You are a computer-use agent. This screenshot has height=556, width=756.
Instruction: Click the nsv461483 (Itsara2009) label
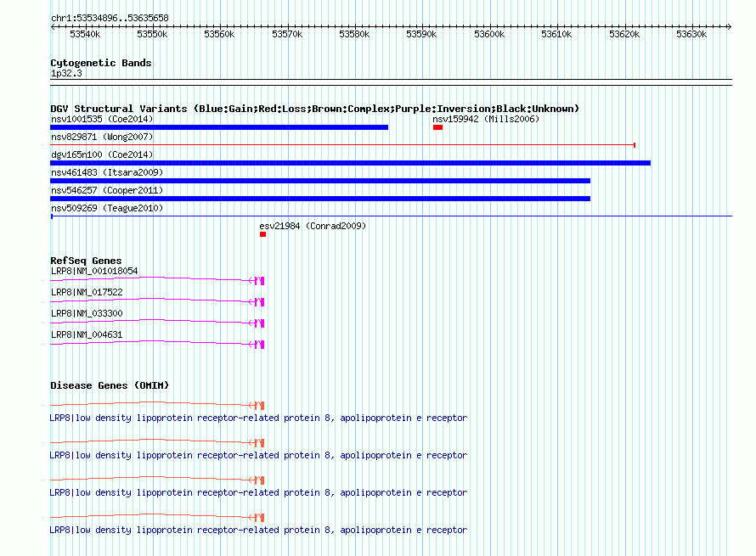coord(107,172)
